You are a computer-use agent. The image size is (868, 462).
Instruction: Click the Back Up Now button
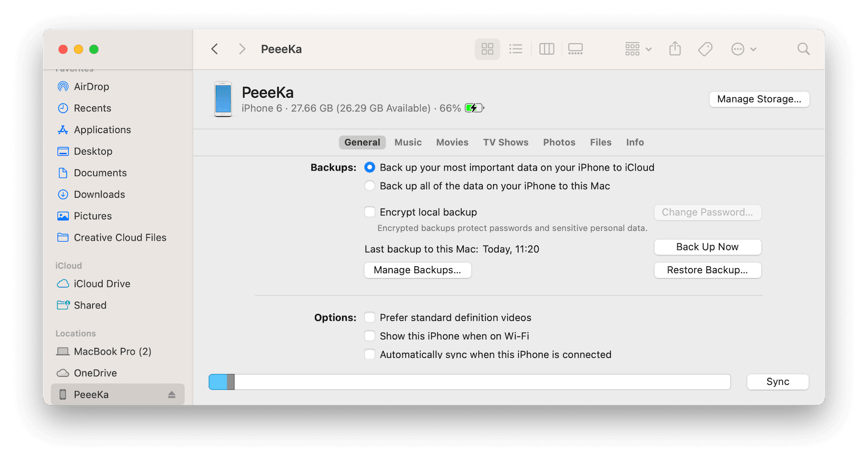click(707, 247)
